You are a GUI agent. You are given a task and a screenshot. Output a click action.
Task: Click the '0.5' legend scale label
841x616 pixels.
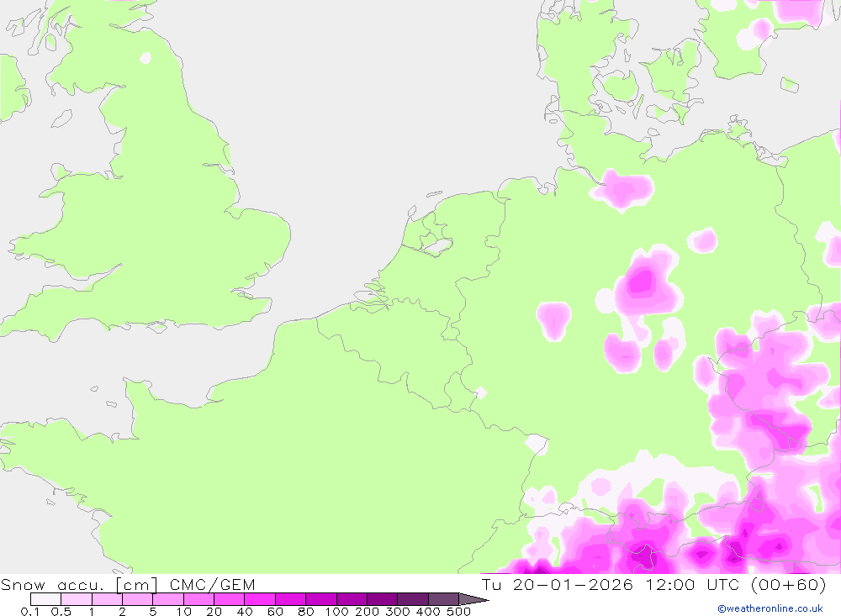61,611
